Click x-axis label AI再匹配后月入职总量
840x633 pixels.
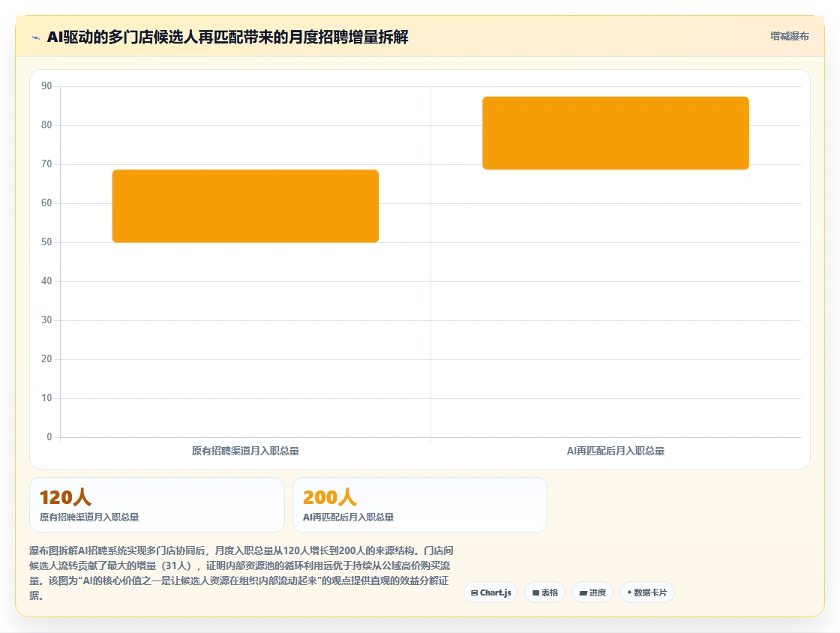pyautogui.click(x=616, y=451)
